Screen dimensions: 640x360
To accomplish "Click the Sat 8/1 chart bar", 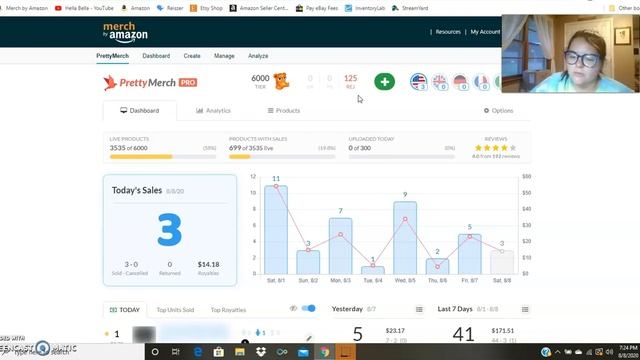I will [276, 230].
